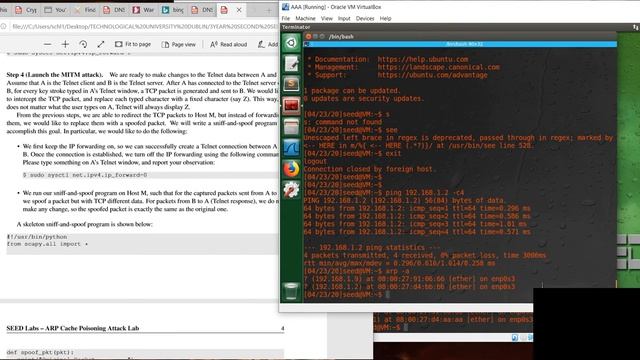
Task: Click 'def spoof_pkt(pkt):' code line
Action: click(x=40, y=352)
